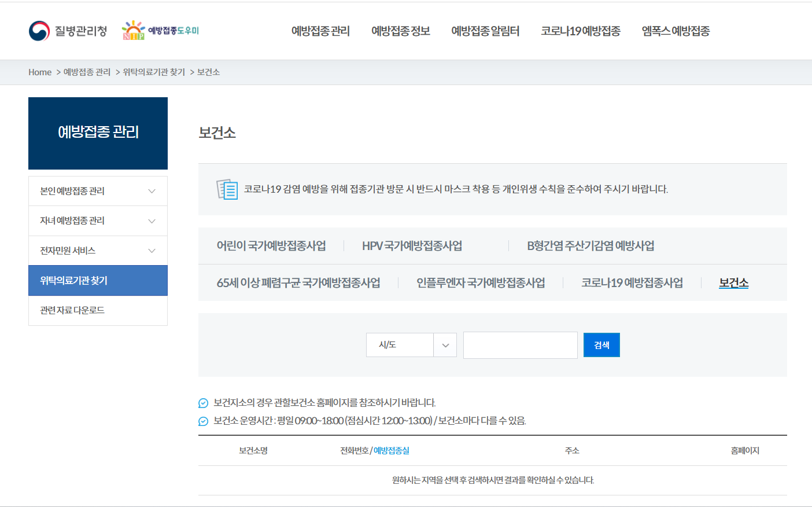
Task: Open 예방접종 알림터 top menu
Action: [485, 31]
